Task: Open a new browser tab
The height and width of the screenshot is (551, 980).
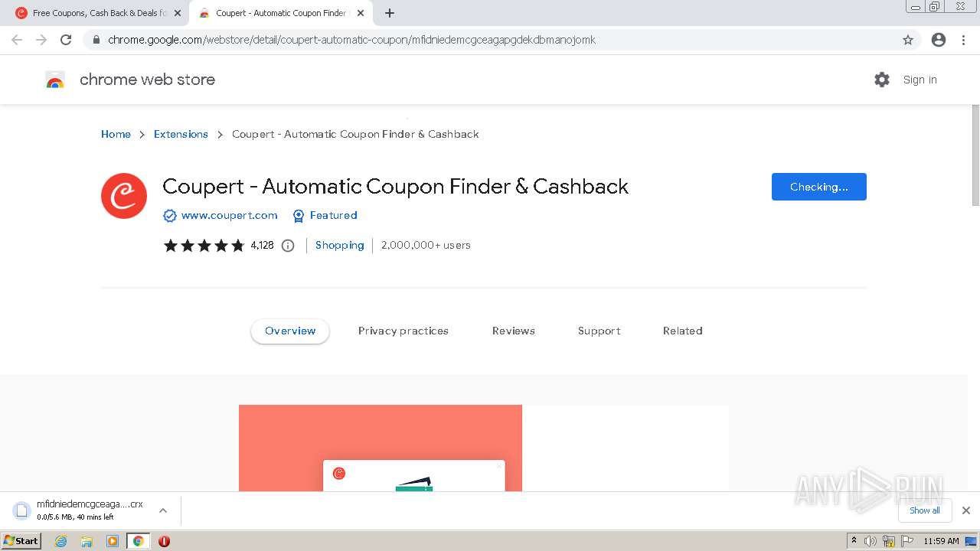Action: click(x=390, y=13)
